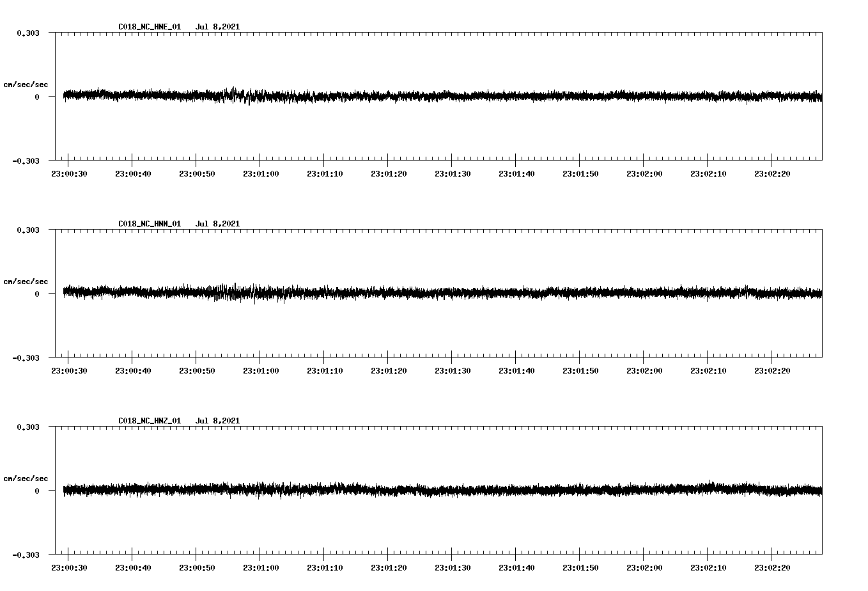The height and width of the screenshot is (591, 868).
Task: Click the cm/sec/sec label on HNE plot
Action: [26, 84]
